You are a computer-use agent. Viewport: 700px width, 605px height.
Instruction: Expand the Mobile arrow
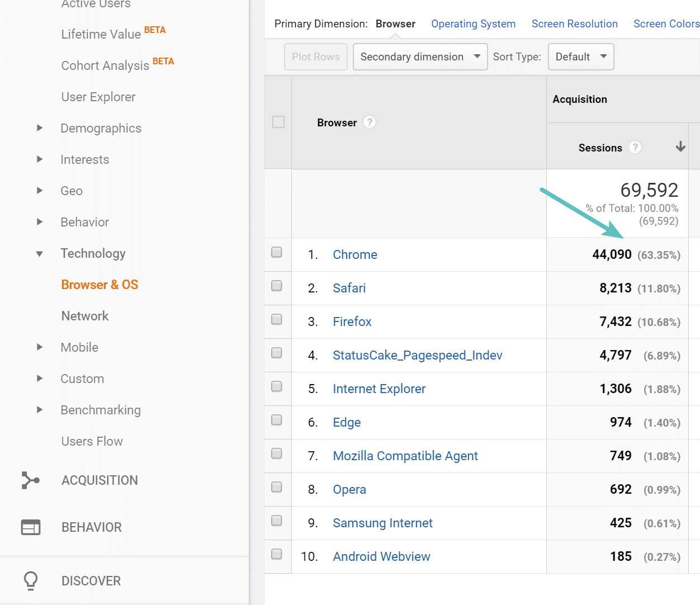pyautogui.click(x=40, y=347)
